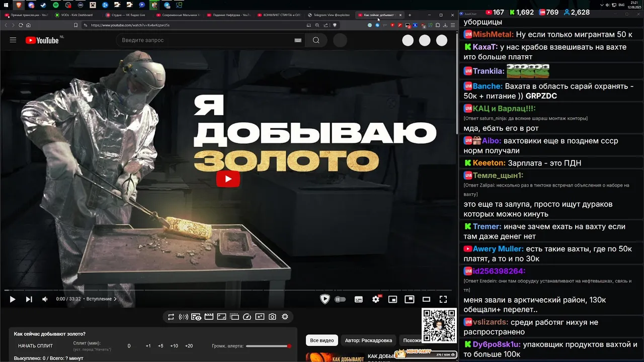
Task: Click the video filters sparkle icon
Action: (x=260, y=317)
